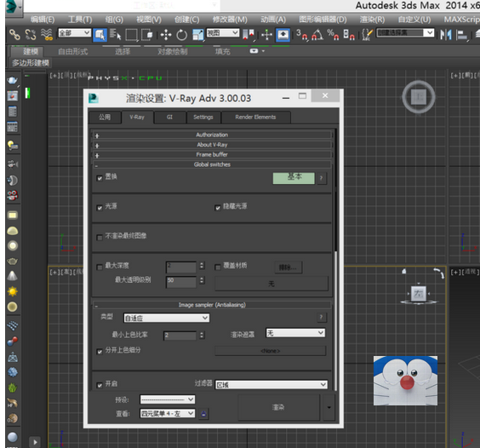
Task: Activate the Select and Rotate tool
Action: click(x=181, y=35)
